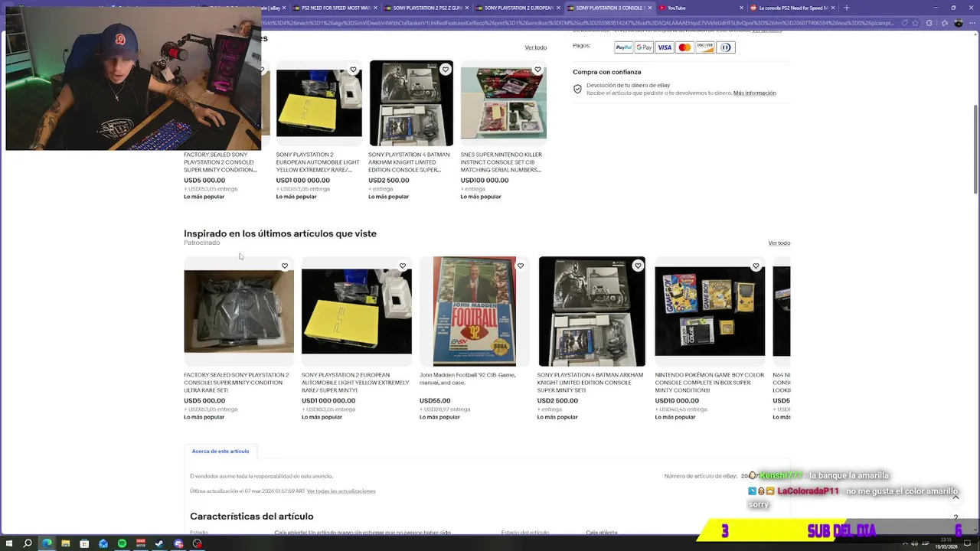The image size is (980, 551).
Task: Switch to La consola PS2 tab
Action: (792, 8)
